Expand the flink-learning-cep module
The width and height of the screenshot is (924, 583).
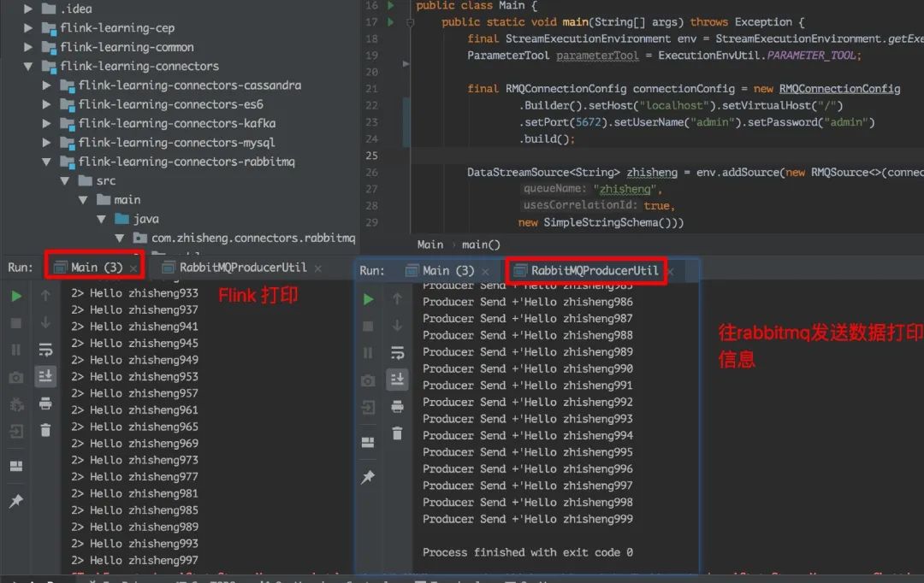tap(27, 27)
